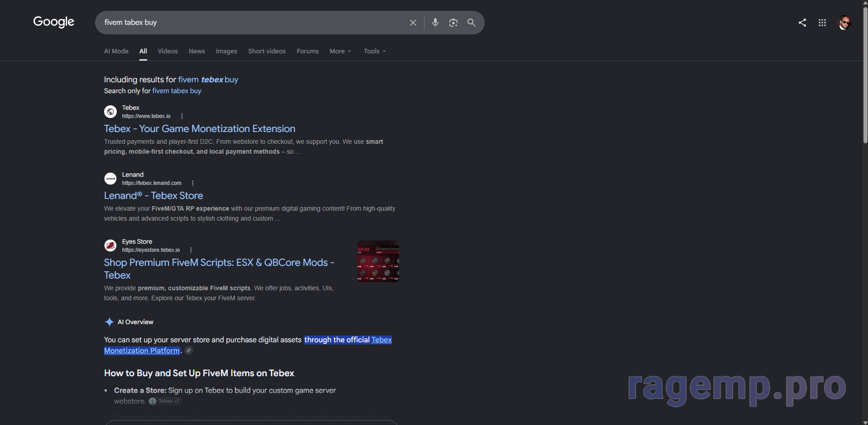Open options menu for Tebex result
Viewport: 868px width, 425px height.
182,116
